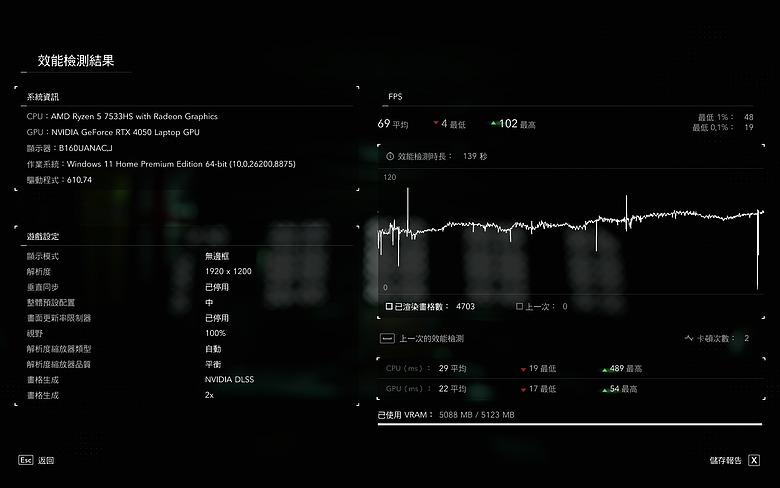Click the 作業系統 Windows 11 Home line
The width and height of the screenshot is (780, 488).
161,164
